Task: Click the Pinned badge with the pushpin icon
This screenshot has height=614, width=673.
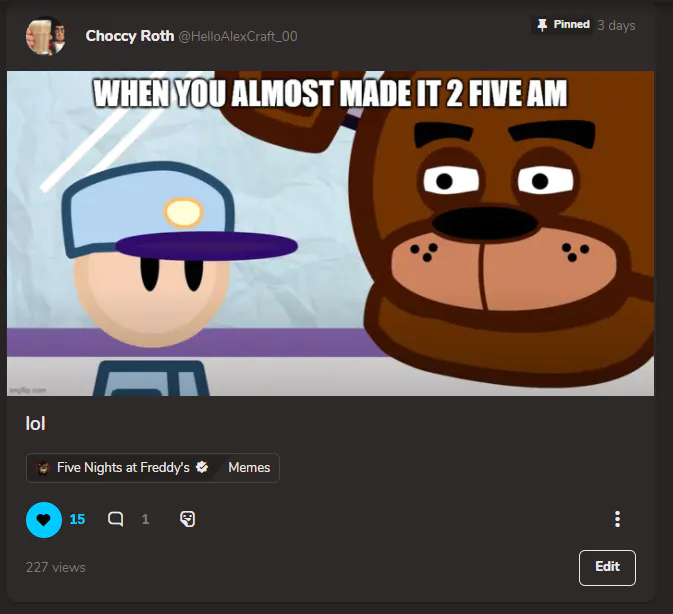Action: pos(563,25)
